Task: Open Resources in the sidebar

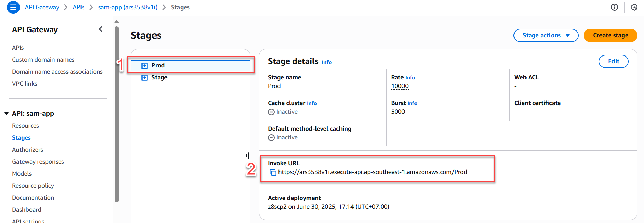Action: click(x=25, y=126)
